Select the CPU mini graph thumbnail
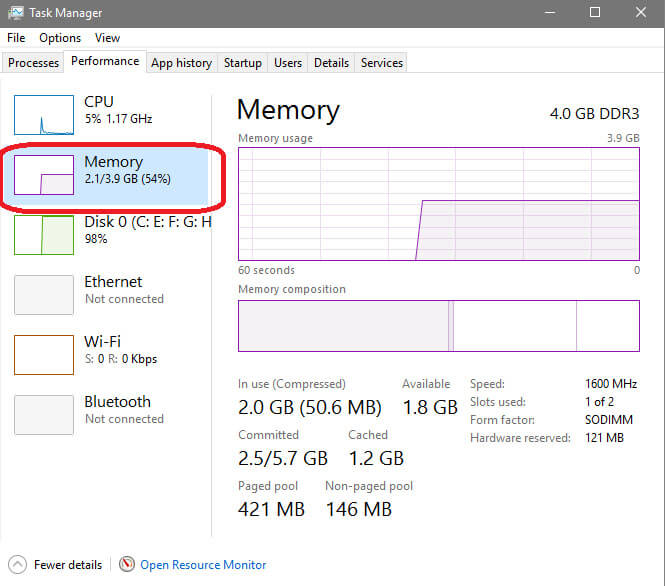Image resolution: width=665 pixels, height=586 pixels. point(44,115)
